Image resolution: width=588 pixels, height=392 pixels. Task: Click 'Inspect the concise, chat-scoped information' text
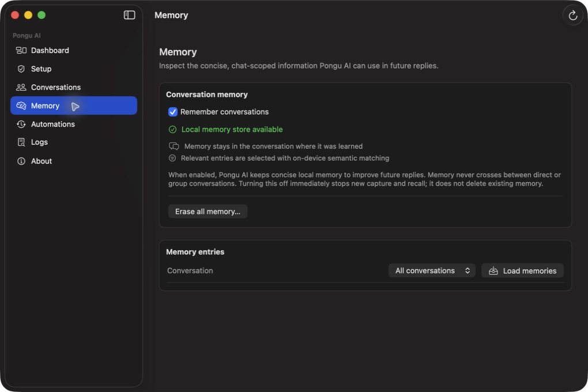point(299,66)
